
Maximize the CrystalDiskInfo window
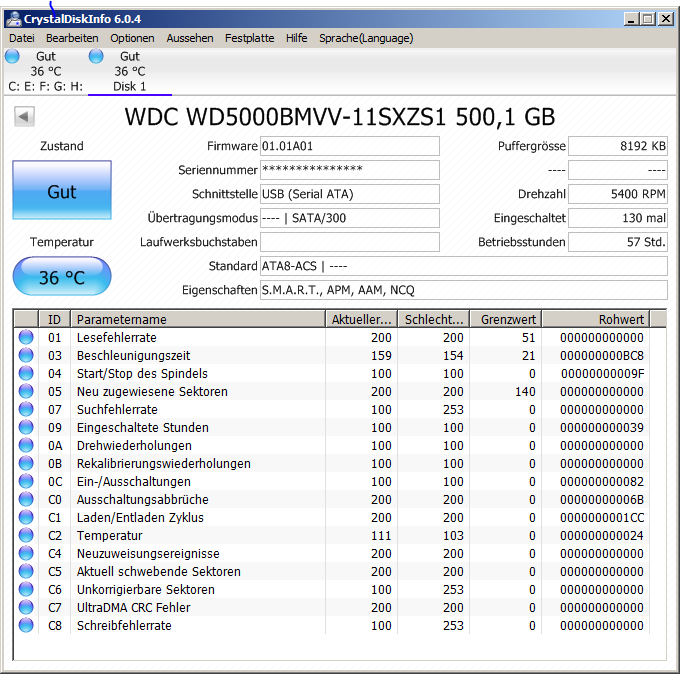648,19
